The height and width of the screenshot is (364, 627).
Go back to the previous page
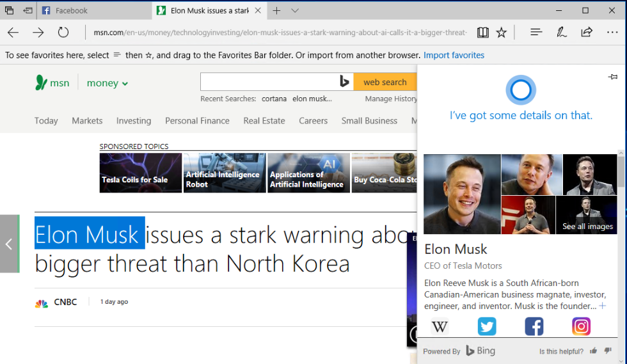(x=13, y=33)
